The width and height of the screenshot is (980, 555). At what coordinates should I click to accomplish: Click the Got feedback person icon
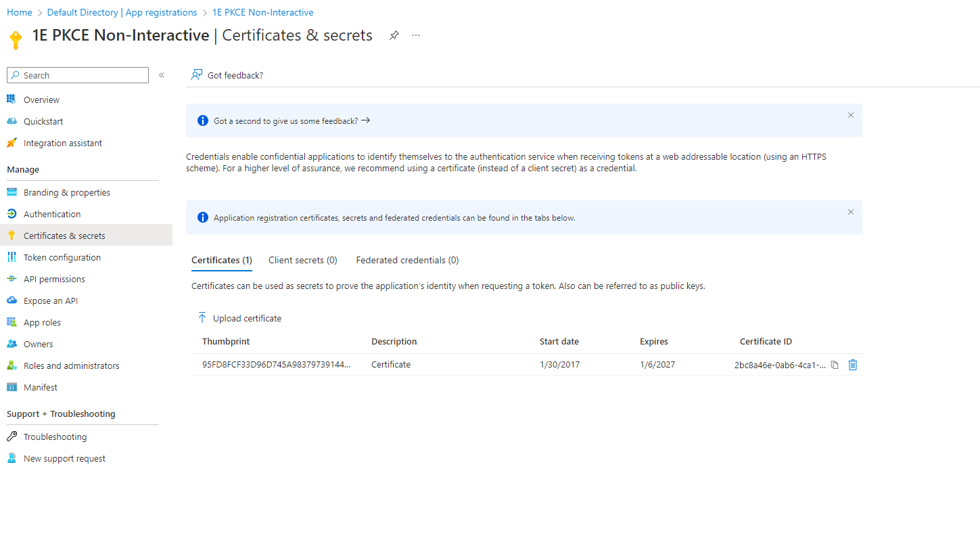click(x=197, y=75)
